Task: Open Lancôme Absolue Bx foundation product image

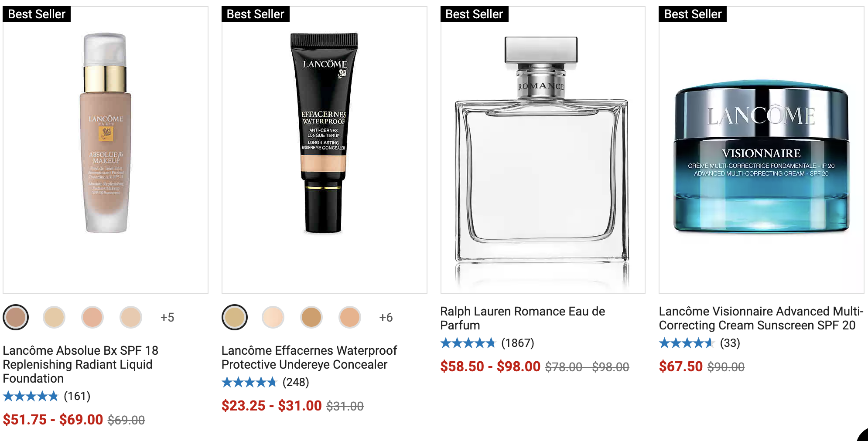Action: (106, 149)
